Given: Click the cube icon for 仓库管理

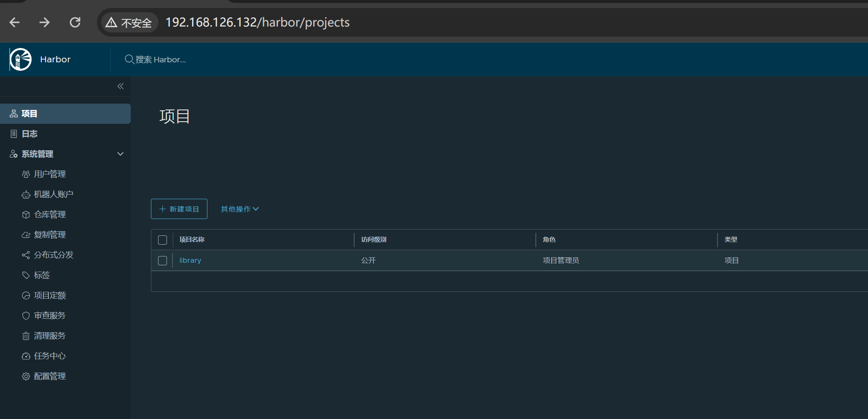Looking at the screenshot, I should (26, 215).
